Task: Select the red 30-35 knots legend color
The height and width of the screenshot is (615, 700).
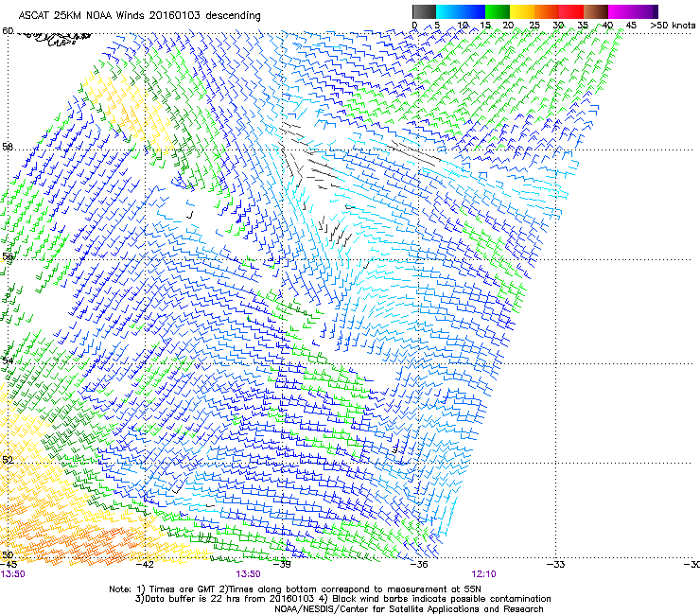Action: pos(571,11)
